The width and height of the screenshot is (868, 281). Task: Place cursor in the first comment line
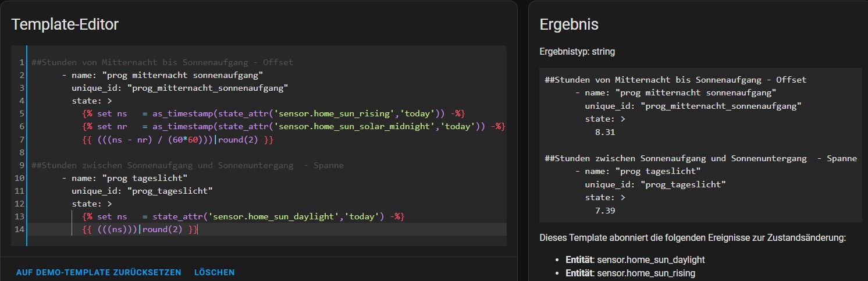pyautogui.click(x=162, y=62)
